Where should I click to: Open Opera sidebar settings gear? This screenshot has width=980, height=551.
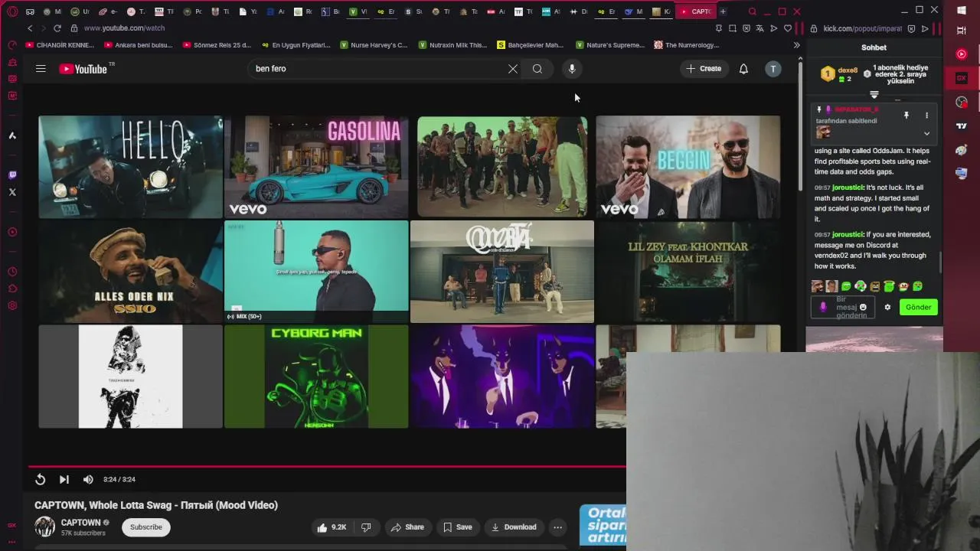click(12, 305)
